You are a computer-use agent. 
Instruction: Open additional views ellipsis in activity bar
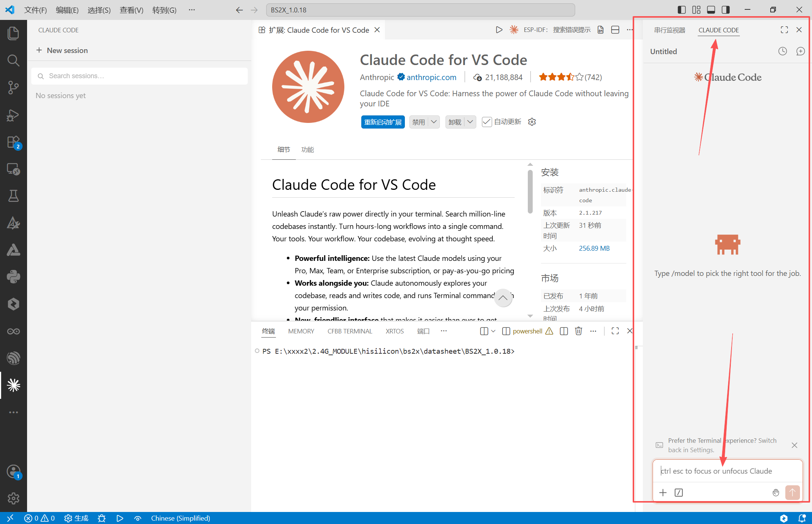click(x=14, y=412)
